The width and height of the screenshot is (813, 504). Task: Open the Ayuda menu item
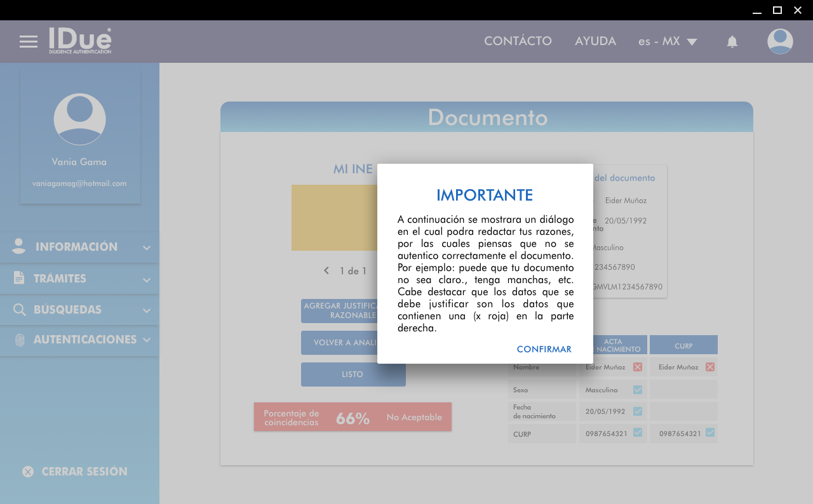[x=595, y=41]
